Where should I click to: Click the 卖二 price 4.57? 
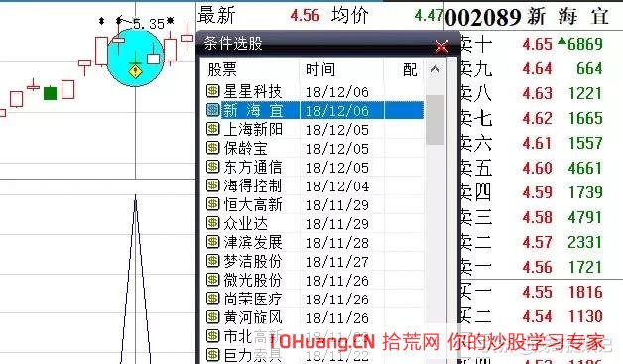click(537, 242)
